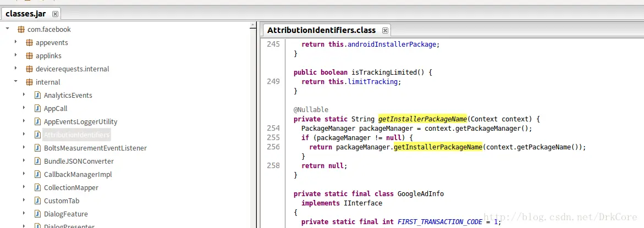644x228 pixels.
Task: Click the devicerequests.internal package icon
Action: click(x=29, y=69)
